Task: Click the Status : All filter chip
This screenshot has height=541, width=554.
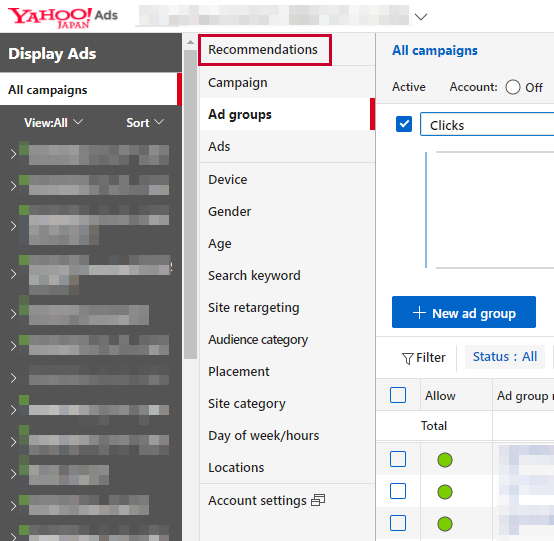Action: (505, 357)
